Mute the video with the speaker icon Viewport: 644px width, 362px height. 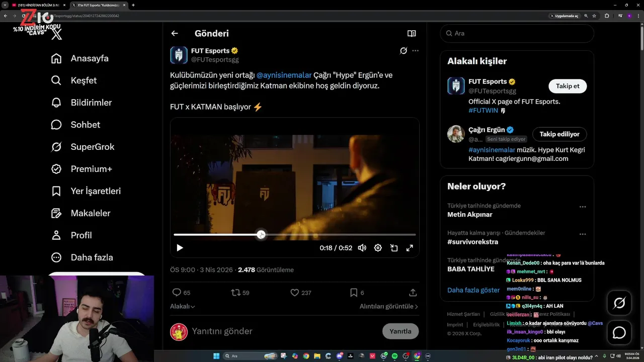(362, 248)
